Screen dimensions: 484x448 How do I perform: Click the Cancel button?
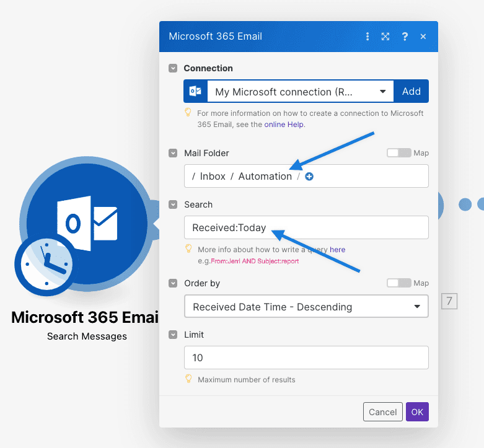pyautogui.click(x=383, y=412)
